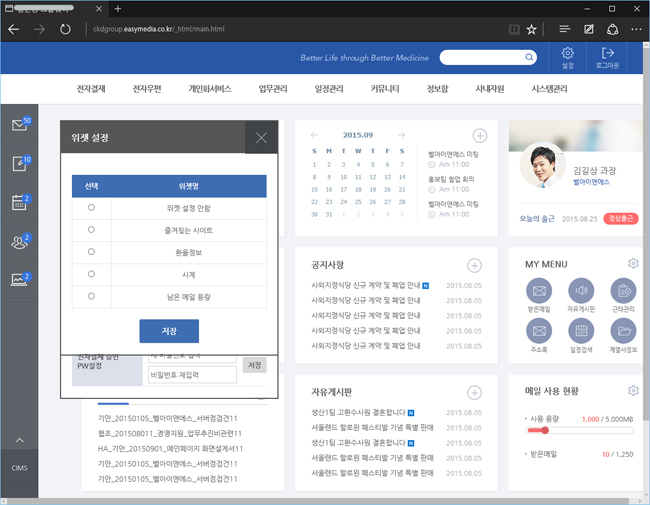Screen dimensions: 650x505
Task: Go to next month in calendar
Action: [402, 135]
